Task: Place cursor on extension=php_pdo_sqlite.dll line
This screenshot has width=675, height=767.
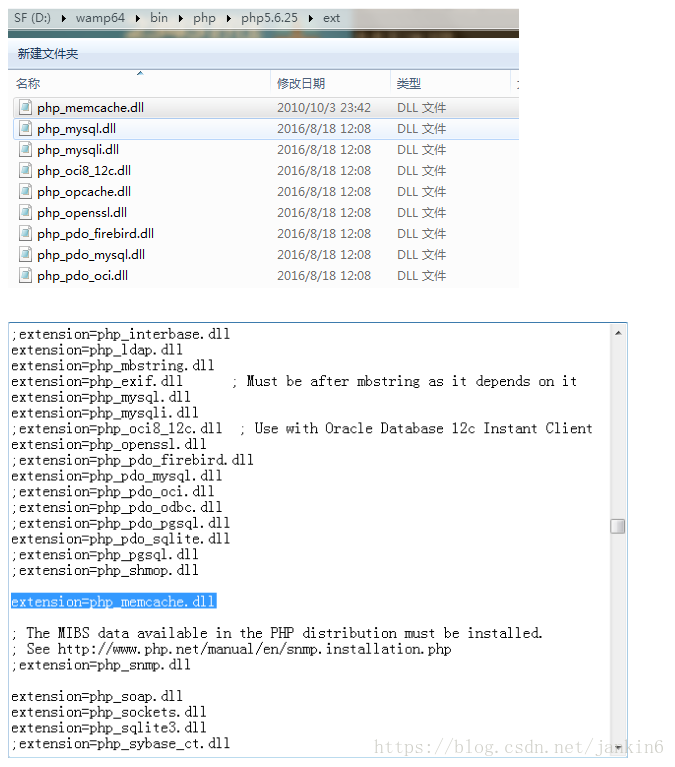Action: (x=120, y=539)
